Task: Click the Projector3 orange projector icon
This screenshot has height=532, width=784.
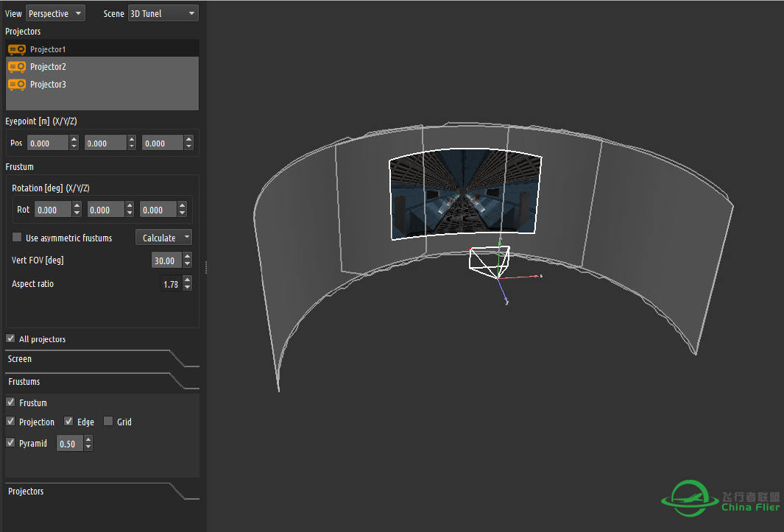Action: pos(17,84)
